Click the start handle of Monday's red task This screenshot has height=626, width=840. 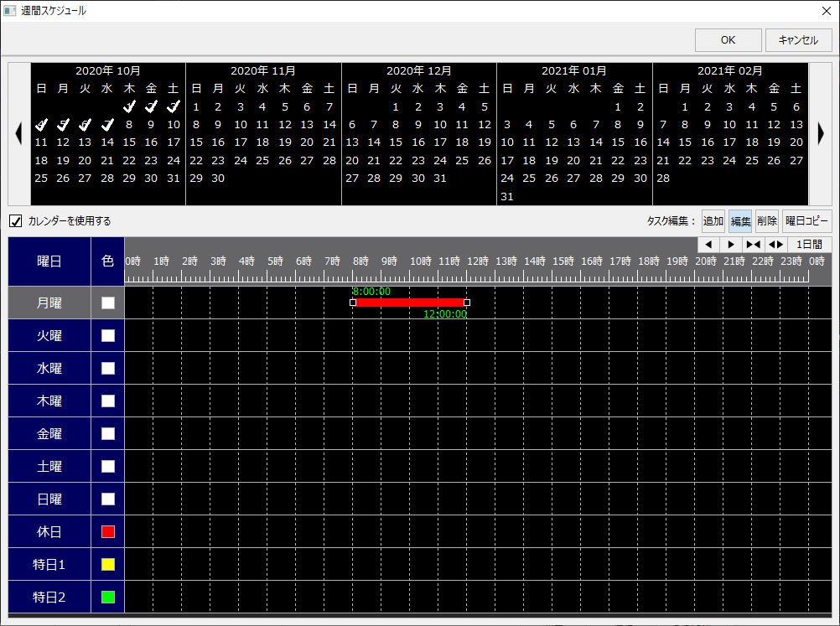tap(353, 303)
